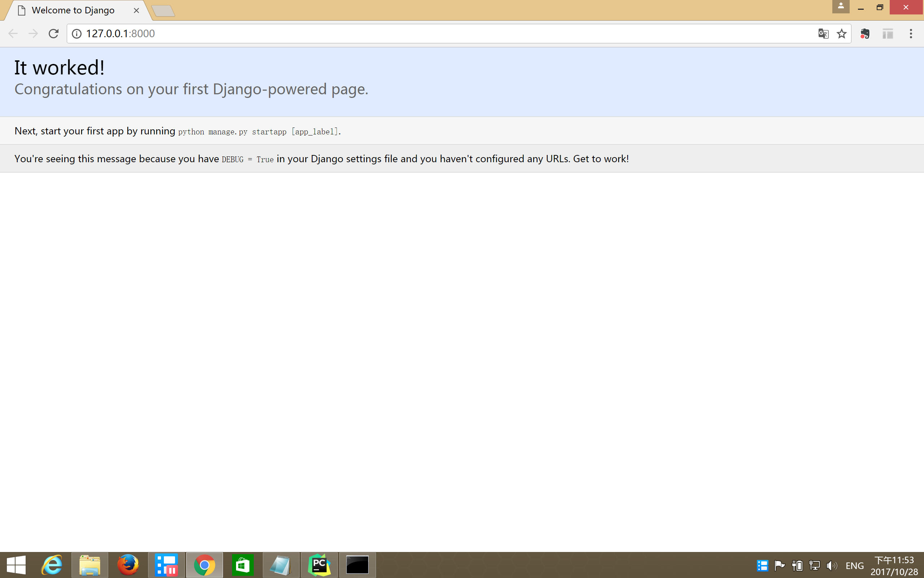
Task: Click the 'DEBUG = True' code text
Action: (247, 159)
